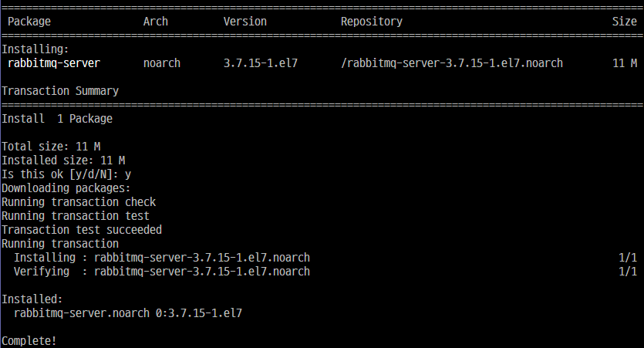
Task: Click version '3.7.15-1.el7' in the table row
Action: 261,63
